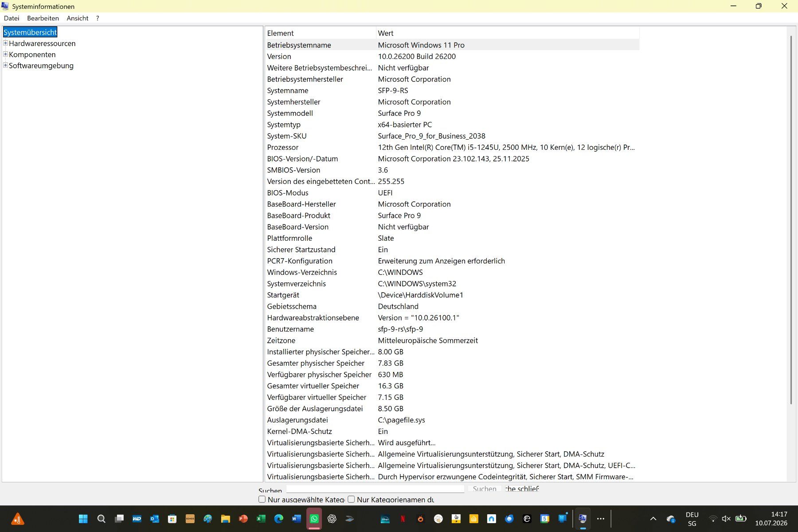
Task: Open File Explorer from the taskbar
Action: (x=225, y=519)
